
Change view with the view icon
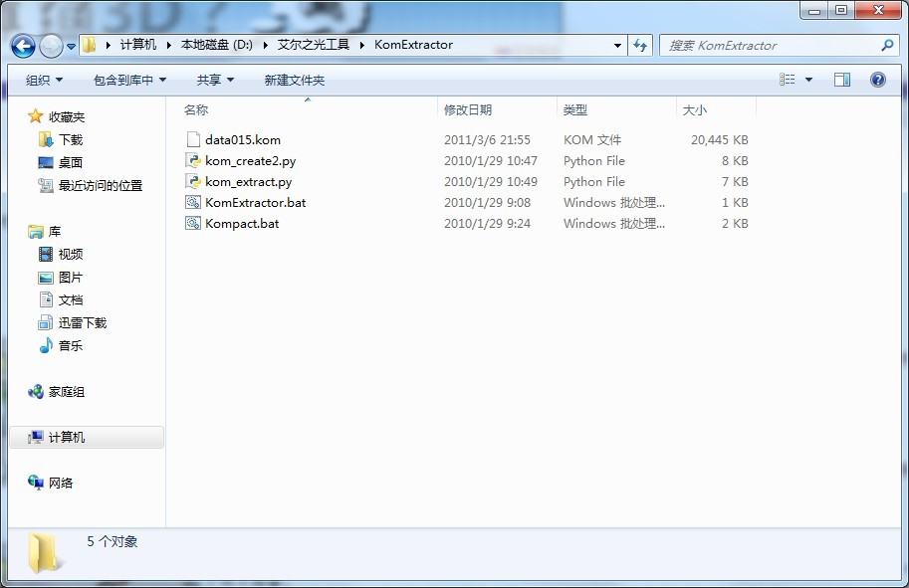787,80
